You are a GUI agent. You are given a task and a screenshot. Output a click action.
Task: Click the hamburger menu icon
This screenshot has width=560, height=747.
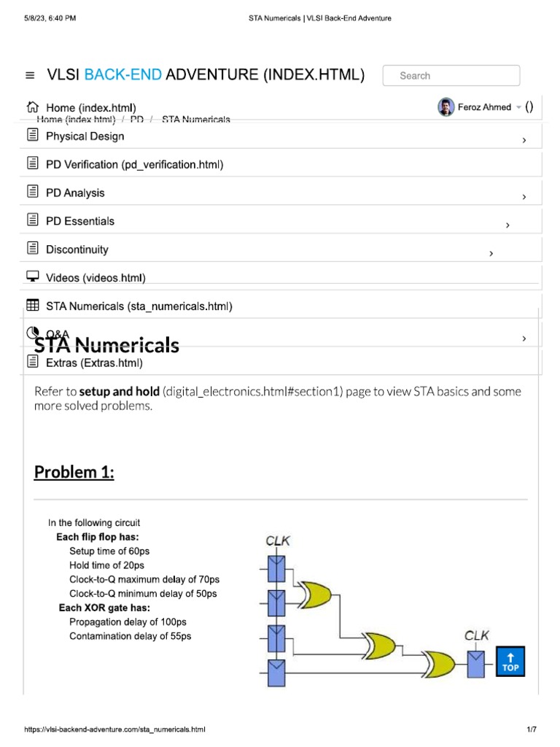[x=30, y=75]
